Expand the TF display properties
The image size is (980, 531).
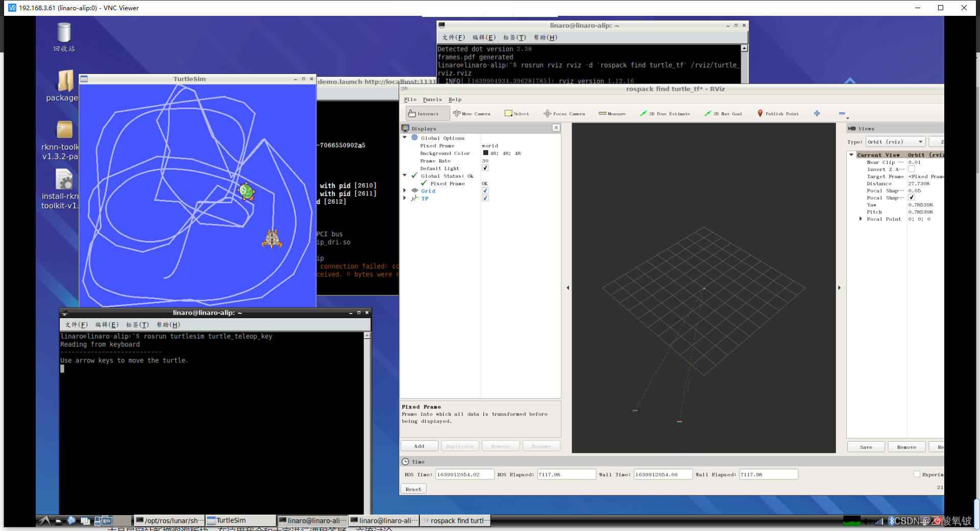(x=405, y=198)
